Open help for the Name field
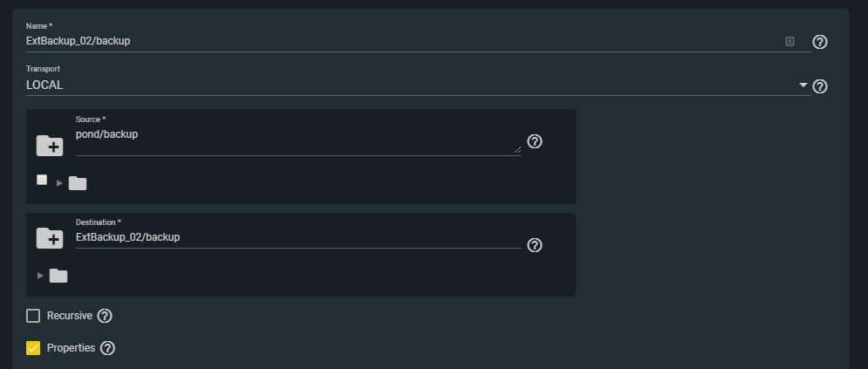Viewport: 868px width, 369px height. coord(820,42)
